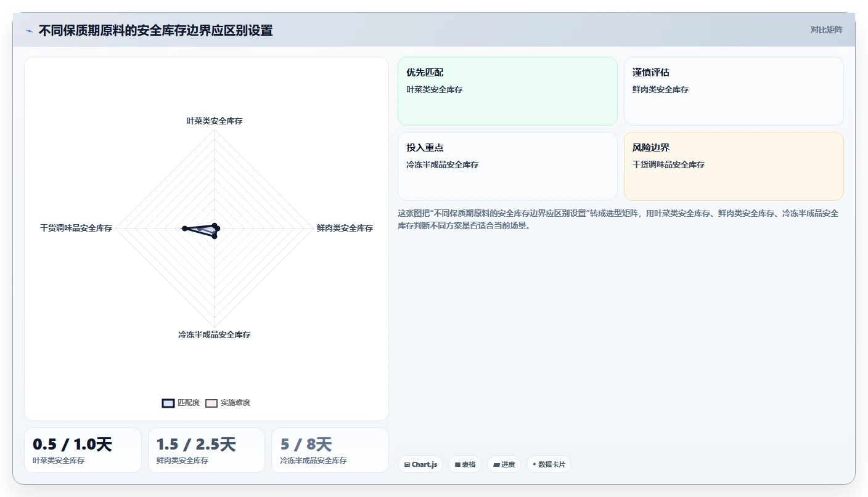This screenshot has width=868, height=497.
Task: Click the 表格 chip
Action: coord(465,464)
